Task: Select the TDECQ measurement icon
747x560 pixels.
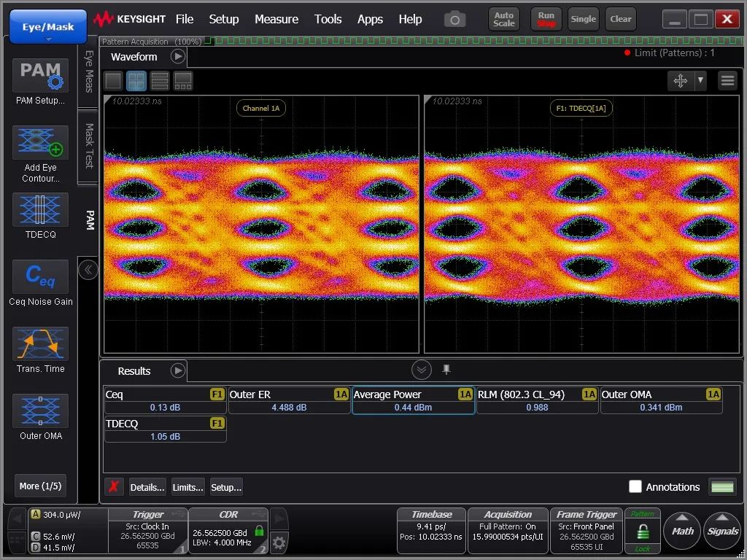Action: (x=40, y=210)
